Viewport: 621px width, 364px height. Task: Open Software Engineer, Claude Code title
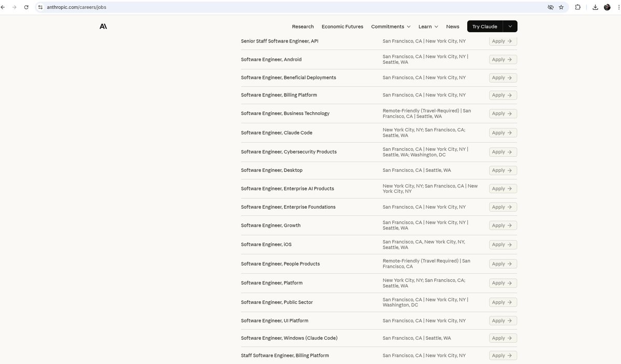277,133
